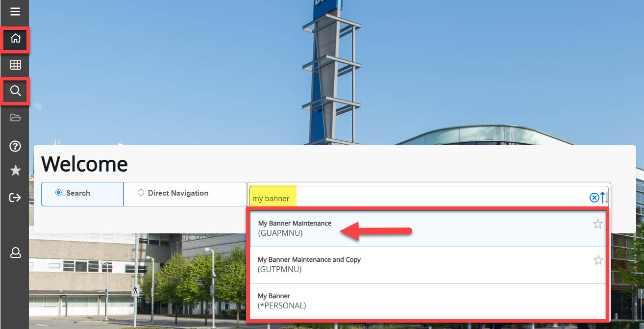Toggle the search result sort order arrows
This screenshot has width=644, height=329.
pos(603,197)
